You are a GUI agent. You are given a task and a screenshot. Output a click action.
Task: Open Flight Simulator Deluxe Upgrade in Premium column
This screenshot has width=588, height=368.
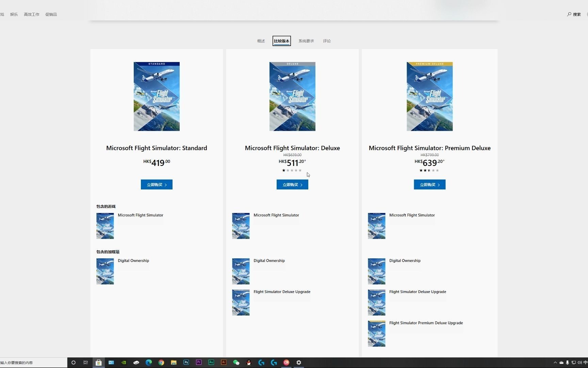click(418, 292)
